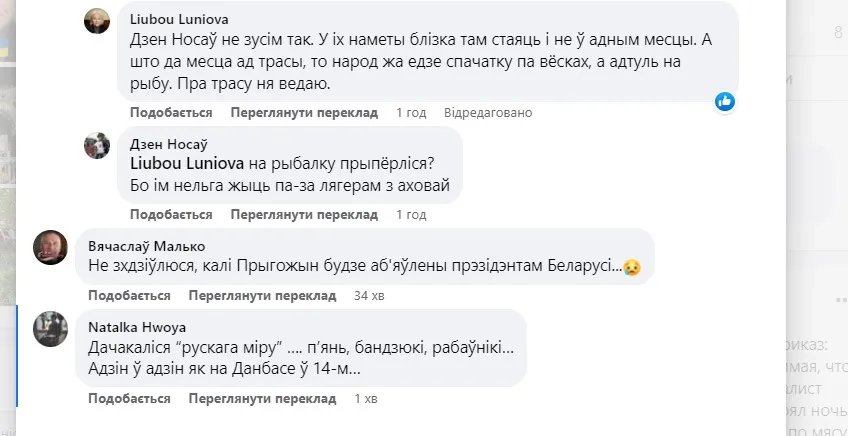The image size is (848, 436).
Task: Like Дзен Носаў's reply via Подобається
Action: [171, 215]
